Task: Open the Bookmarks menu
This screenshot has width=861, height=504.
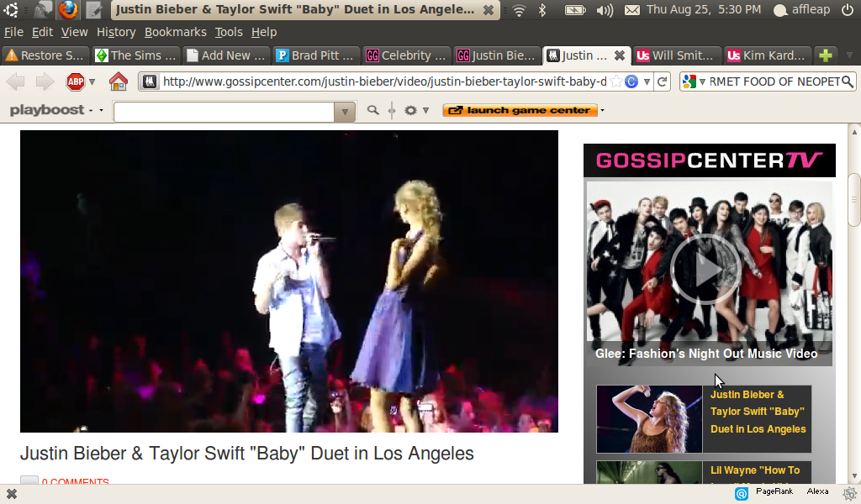Action: coord(175,33)
